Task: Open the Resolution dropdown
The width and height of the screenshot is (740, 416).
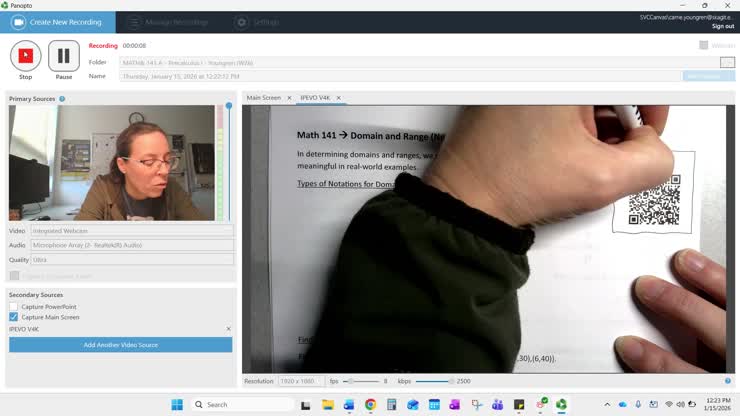Action: pyautogui.click(x=301, y=381)
